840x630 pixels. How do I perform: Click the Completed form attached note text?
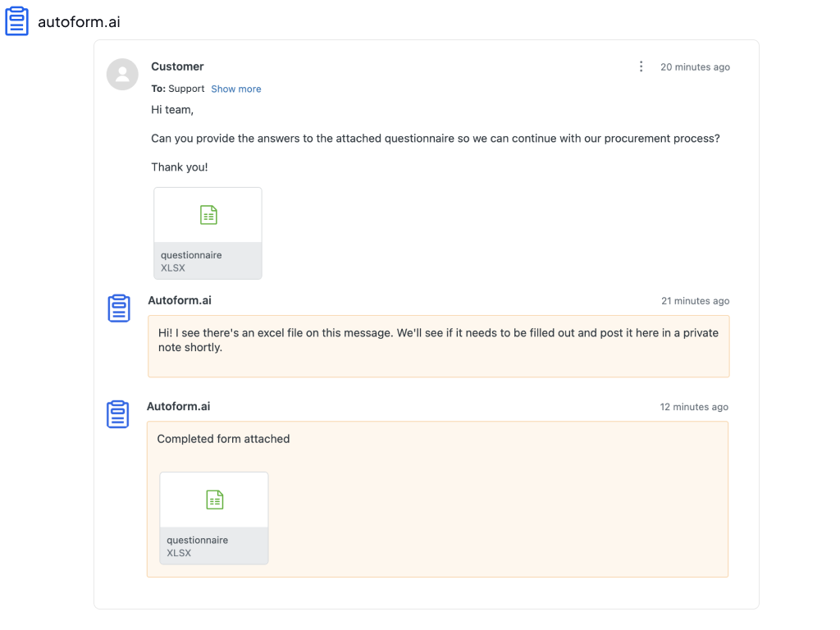click(223, 439)
